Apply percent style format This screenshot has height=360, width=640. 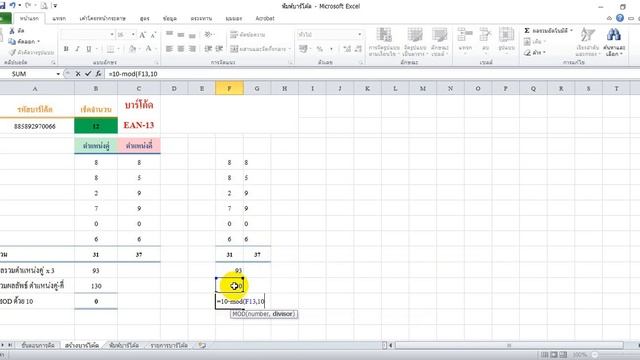[x=320, y=49]
